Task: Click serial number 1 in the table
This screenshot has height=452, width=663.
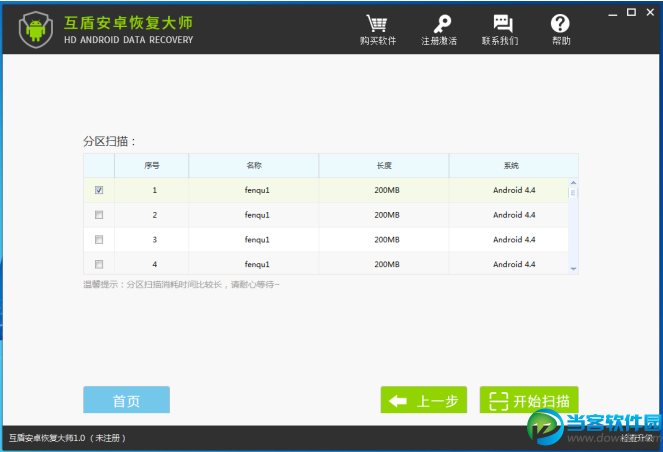Action: tap(155, 190)
